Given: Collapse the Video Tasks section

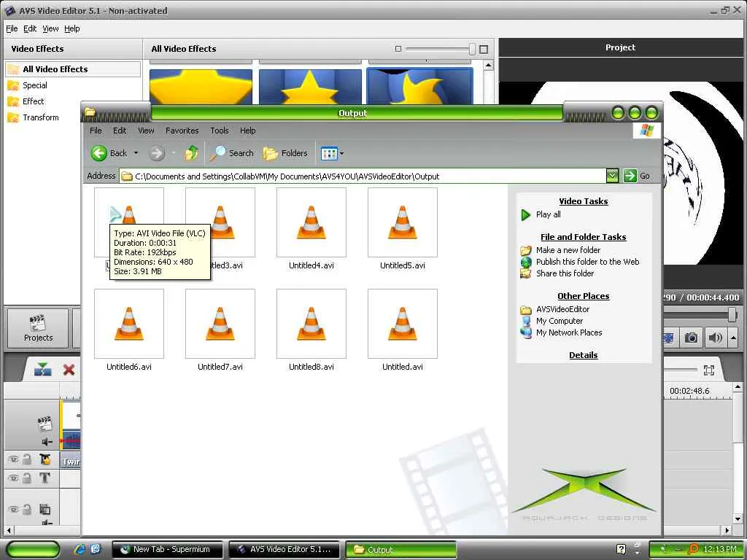Looking at the screenshot, I should 583,201.
